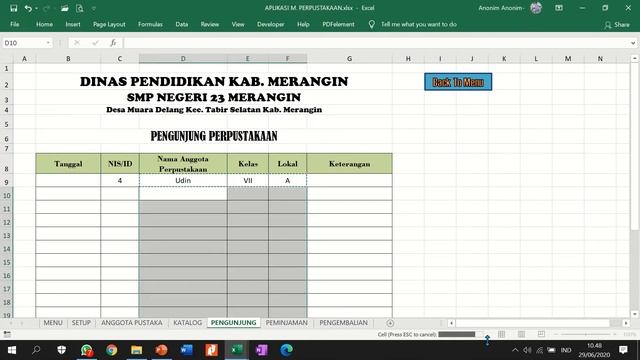Add a new sheet with the plus icon
Screen dimensions: 640x360
390,323
